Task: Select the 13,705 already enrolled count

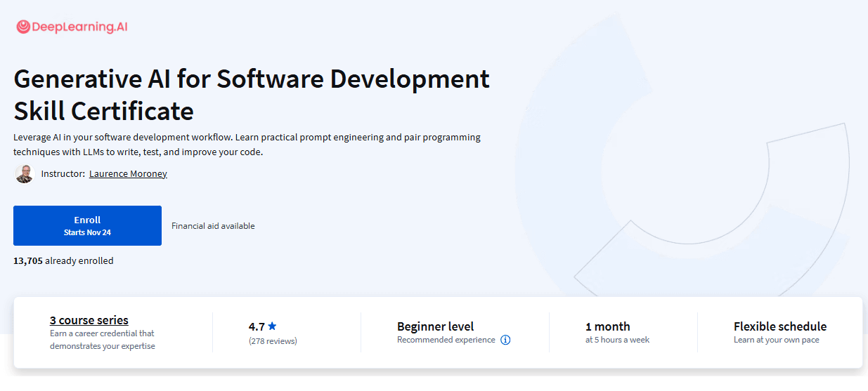Action: click(x=63, y=260)
